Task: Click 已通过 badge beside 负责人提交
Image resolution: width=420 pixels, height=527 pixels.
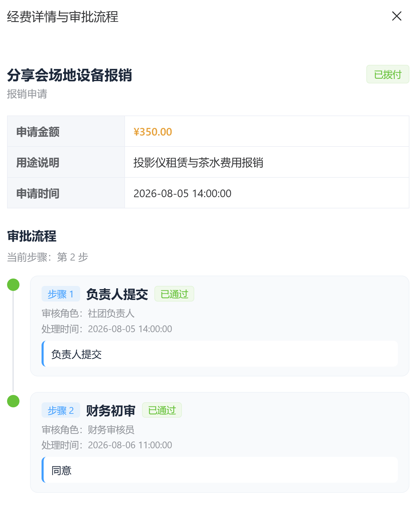Action: (x=174, y=294)
